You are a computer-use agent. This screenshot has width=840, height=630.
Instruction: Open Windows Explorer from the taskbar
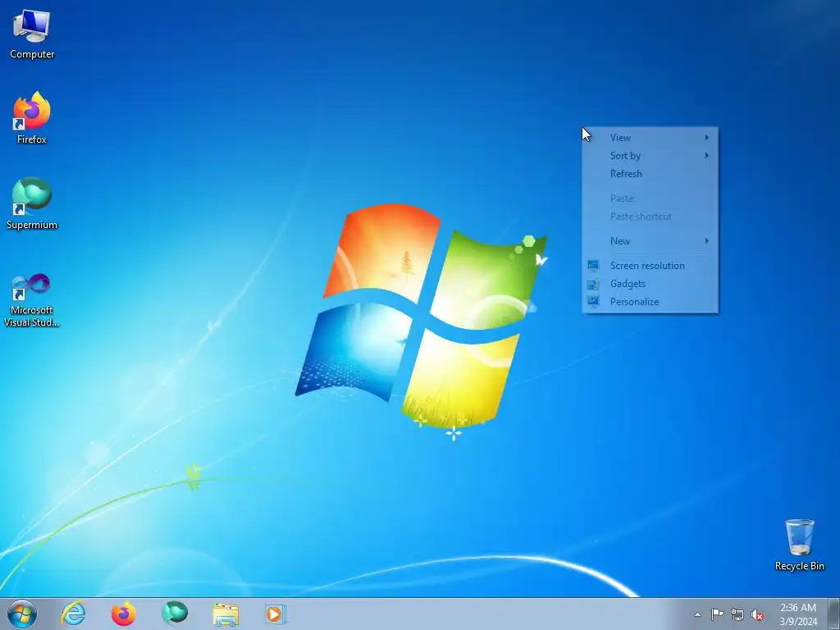coord(226,614)
